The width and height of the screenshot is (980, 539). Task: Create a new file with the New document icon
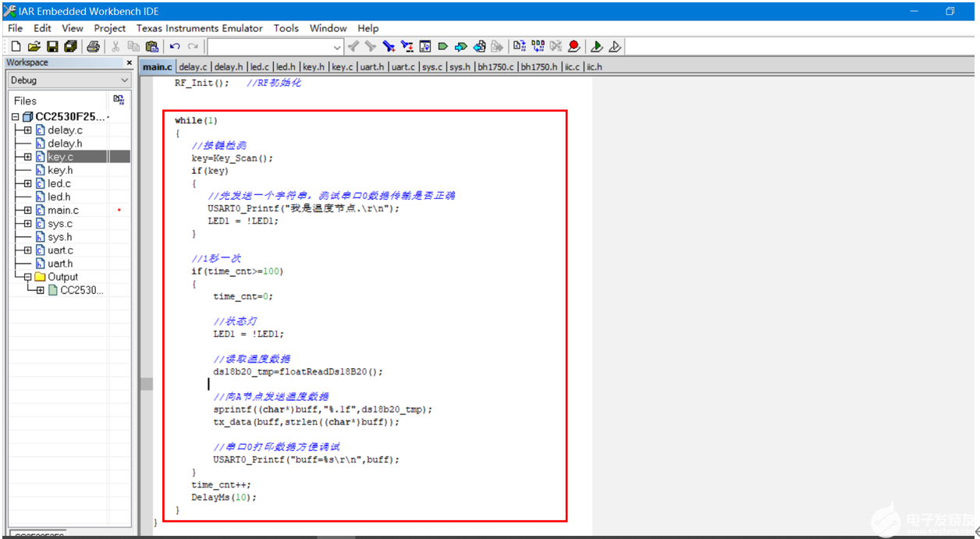click(16, 46)
